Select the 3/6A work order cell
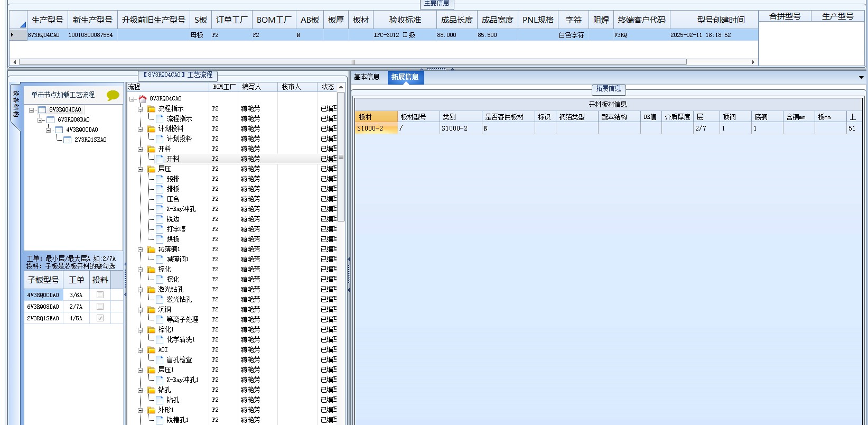This screenshot has width=868, height=425. pyautogui.click(x=76, y=295)
